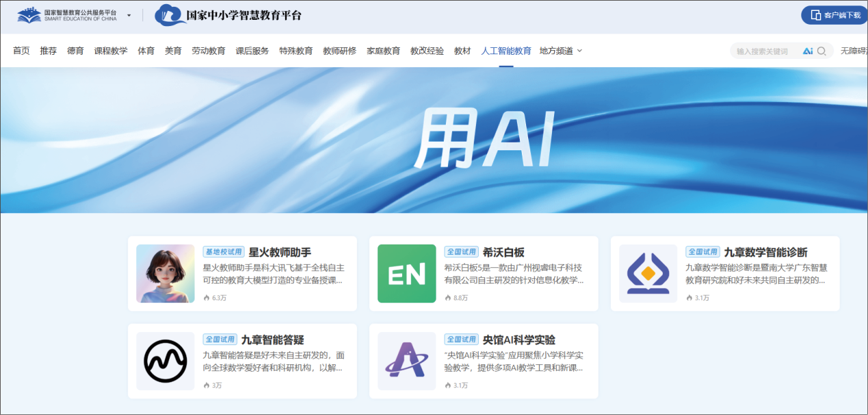Open the 九章智能答疑 wave icon
The image size is (868, 415).
165,361
